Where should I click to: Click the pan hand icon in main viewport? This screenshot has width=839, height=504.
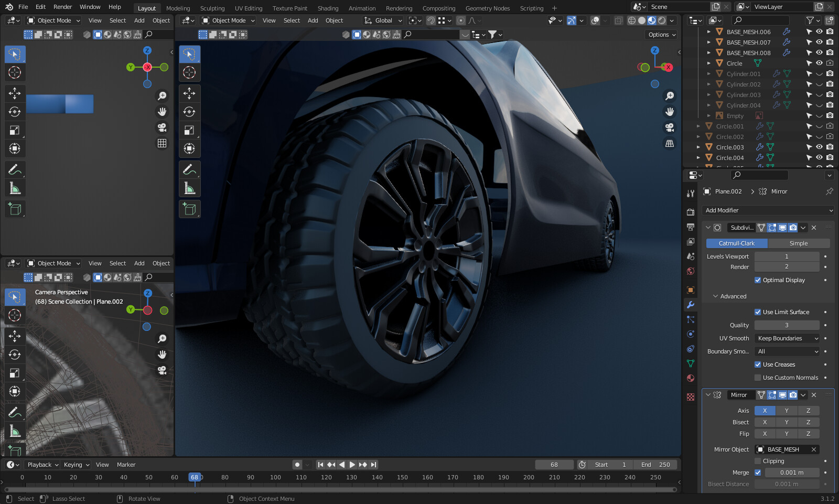(x=670, y=112)
